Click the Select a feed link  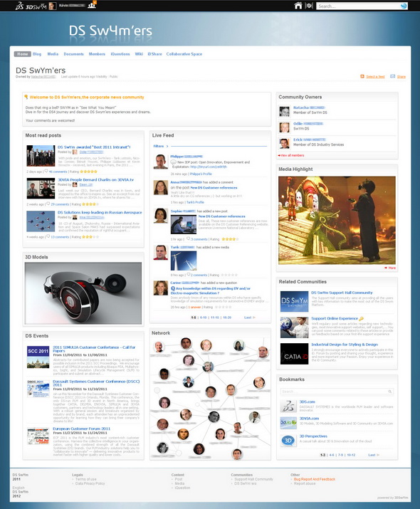click(x=375, y=77)
